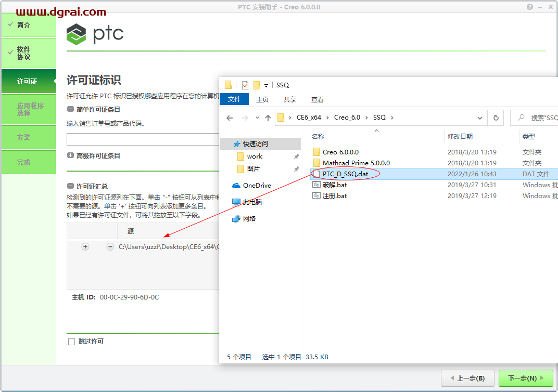Click the help question mark icon in title bar
Screen dimensions: 558x392
click(530, 7)
